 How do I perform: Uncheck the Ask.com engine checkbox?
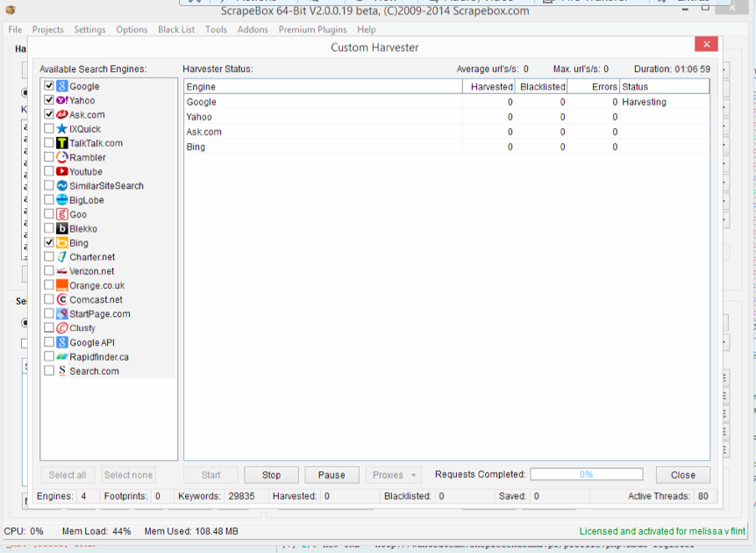point(49,114)
